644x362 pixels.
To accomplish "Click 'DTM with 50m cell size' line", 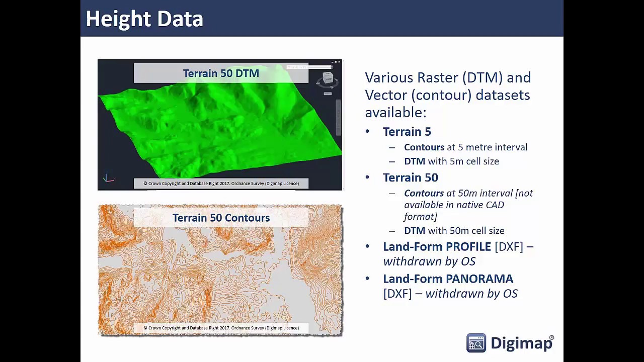I will coord(454,231).
